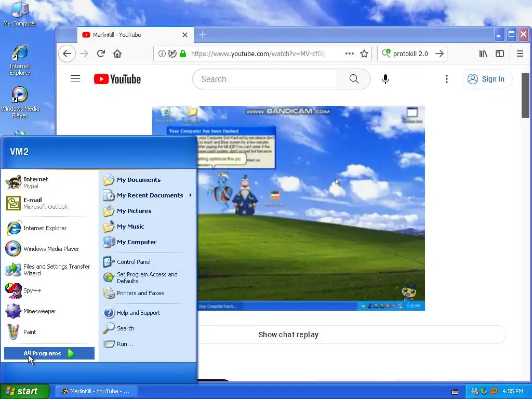
Task: Open YouTube guide hamburger menu
Action: pyautogui.click(x=75, y=79)
